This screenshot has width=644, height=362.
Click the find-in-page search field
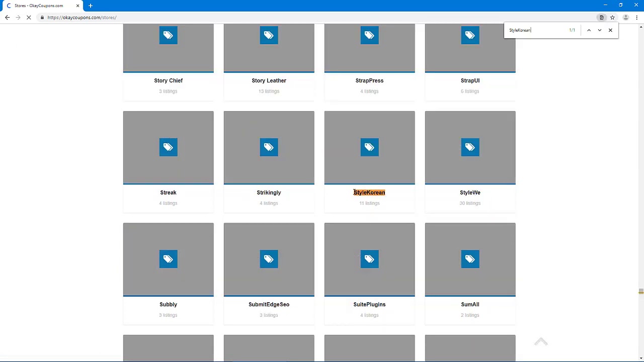coord(536,30)
